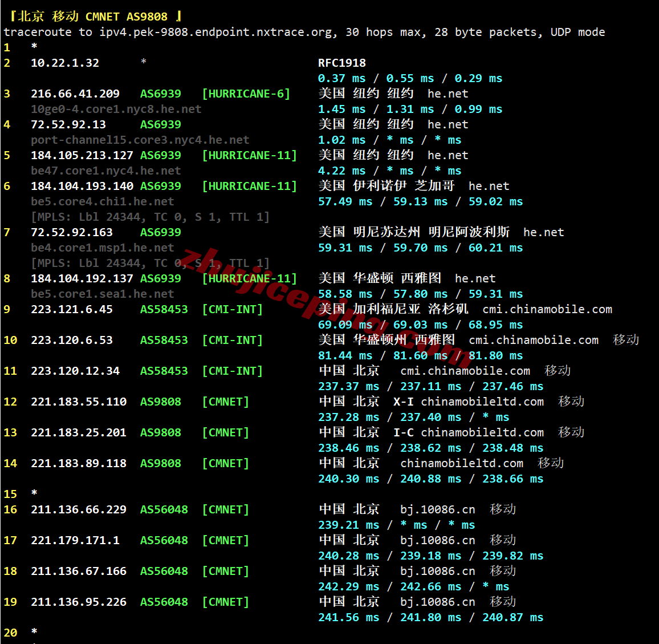Click IP address 10.22.1.32
659x644 pixels.
(65, 63)
